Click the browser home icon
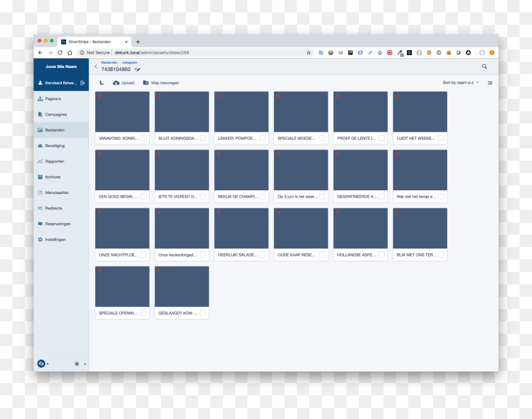This screenshot has height=419, width=532. tap(70, 53)
